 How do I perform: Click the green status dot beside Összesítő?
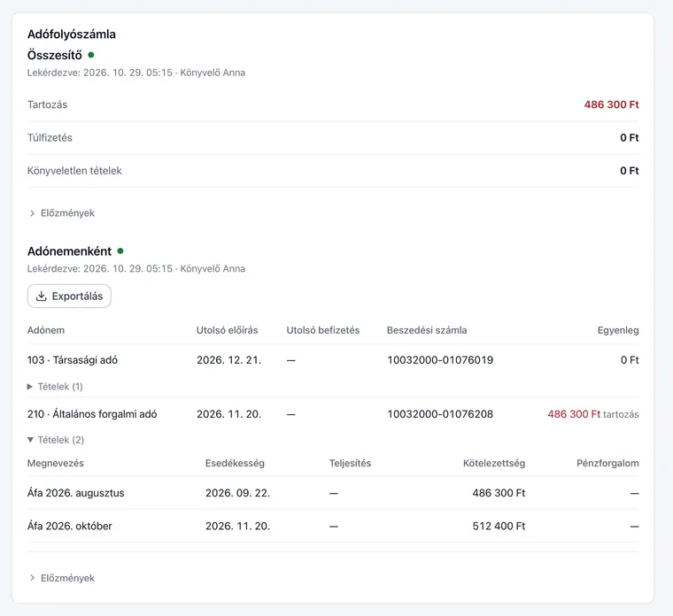click(91, 55)
